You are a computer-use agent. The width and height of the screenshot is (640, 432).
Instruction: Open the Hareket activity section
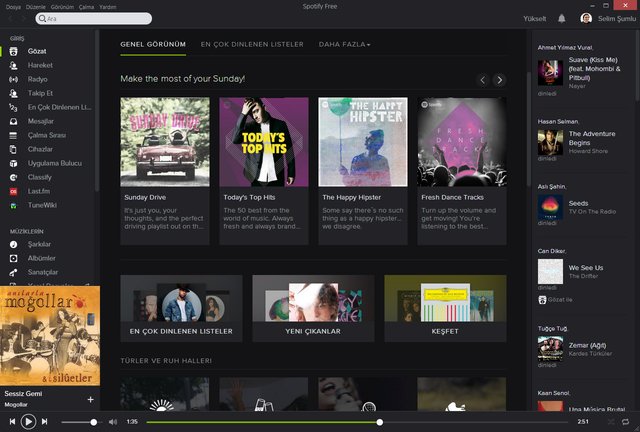pyautogui.click(x=40, y=65)
